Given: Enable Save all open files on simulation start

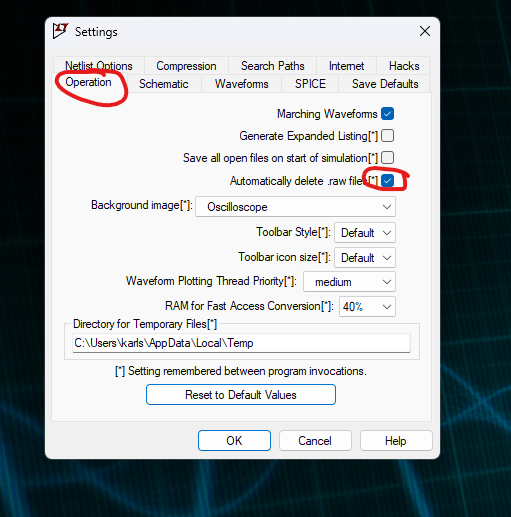Looking at the screenshot, I should [387, 158].
